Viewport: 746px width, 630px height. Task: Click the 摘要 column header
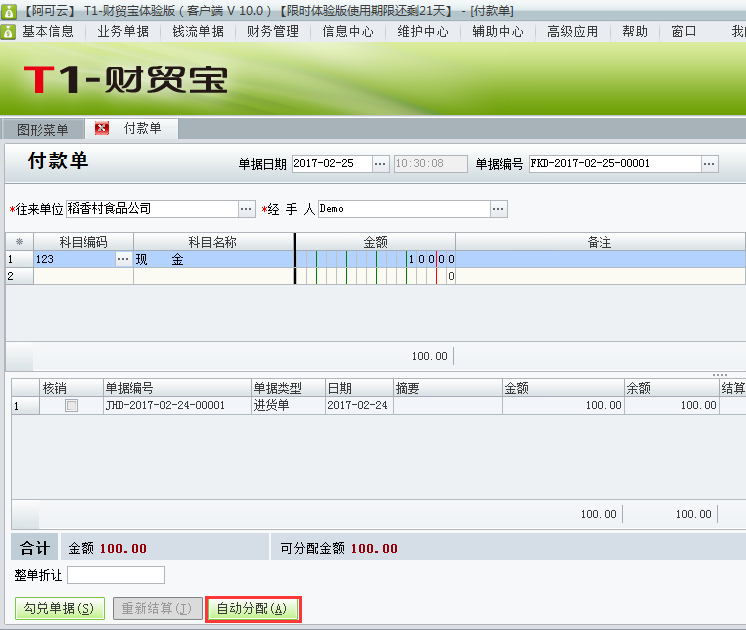[x=448, y=388]
